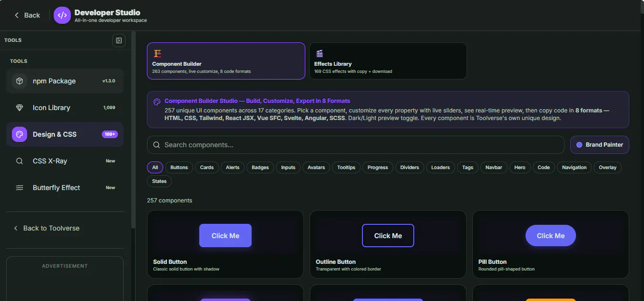Screen dimensions: 644x301
Task: Click the Solid Button preview 'Click Me'
Action: (225, 236)
